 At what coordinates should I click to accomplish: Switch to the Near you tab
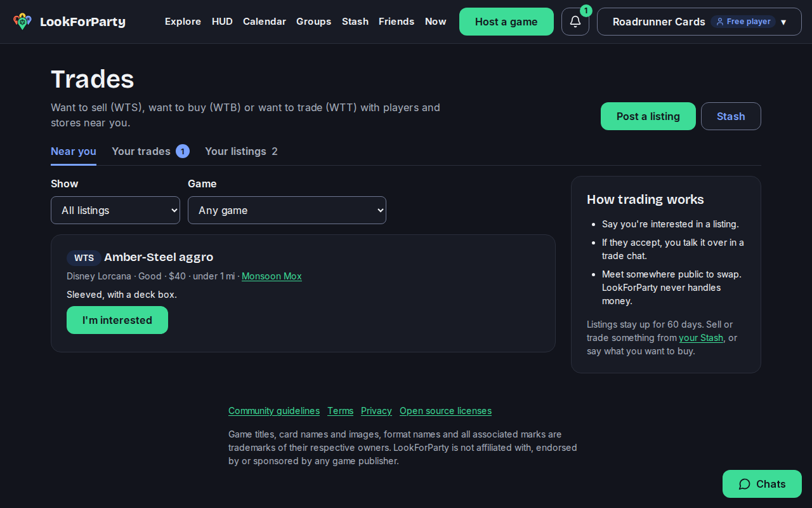(x=74, y=151)
